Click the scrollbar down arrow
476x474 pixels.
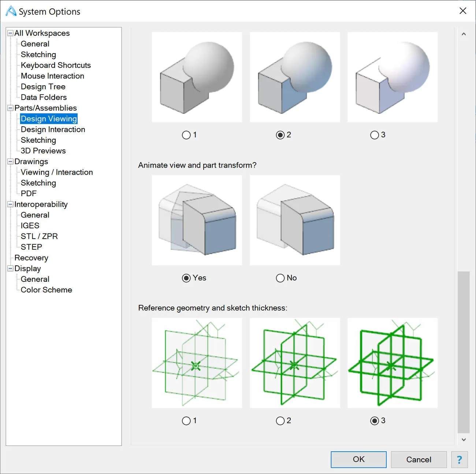coord(464,440)
